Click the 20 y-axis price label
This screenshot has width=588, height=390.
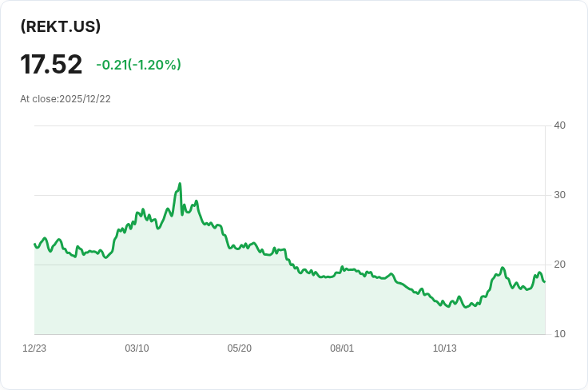click(x=559, y=265)
